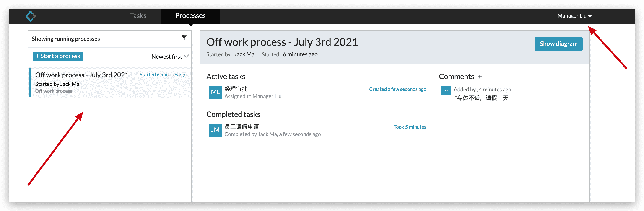Switch to the Tasks tab
Viewport: 644px width, 211px height.
point(138,16)
